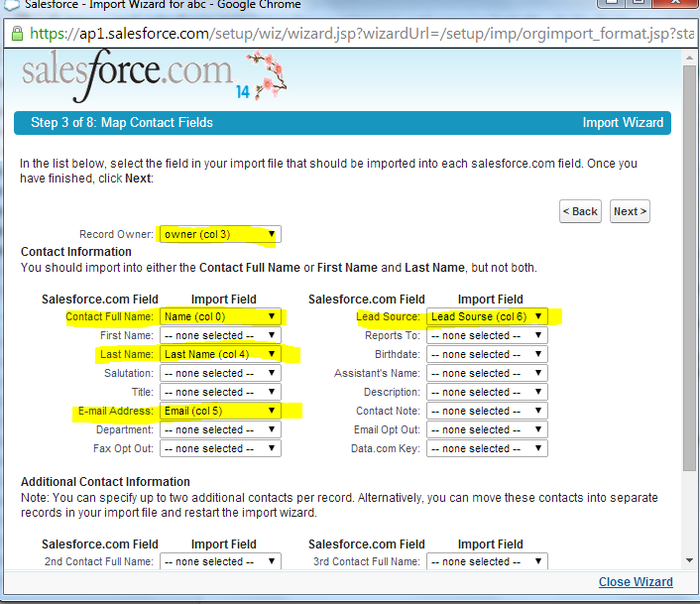
Task: Click the Additional Contact Information heading
Action: (x=105, y=482)
